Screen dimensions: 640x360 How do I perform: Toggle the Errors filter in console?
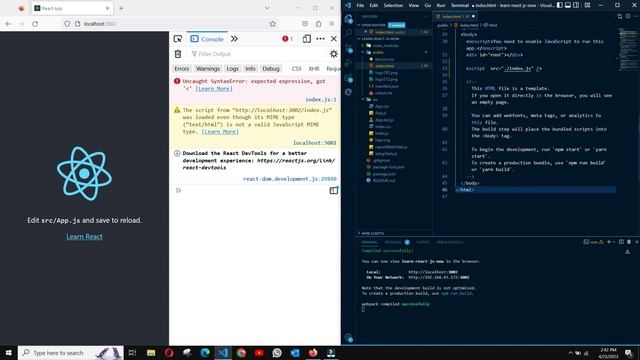(x=182, y=69)
